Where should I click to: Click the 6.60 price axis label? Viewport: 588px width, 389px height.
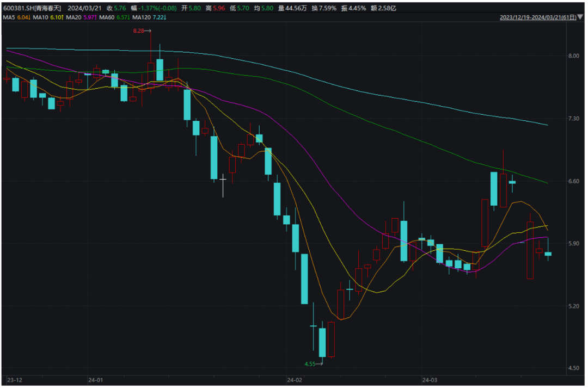573,181
